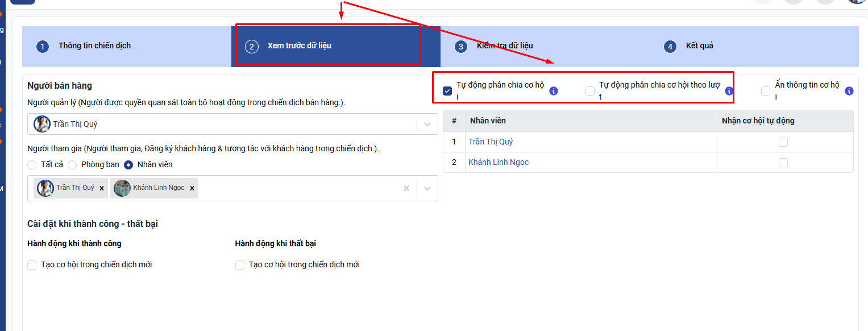Uncheck Tự động phân chia cơ hội checkbox
The width and height of the screenshot is (868, 331).
click(x=447, y=91)
